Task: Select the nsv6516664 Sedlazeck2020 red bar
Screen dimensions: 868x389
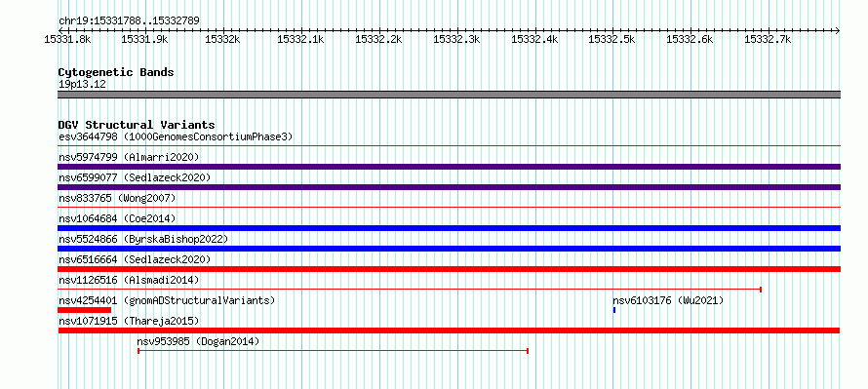Action: [x=449, y=269]
